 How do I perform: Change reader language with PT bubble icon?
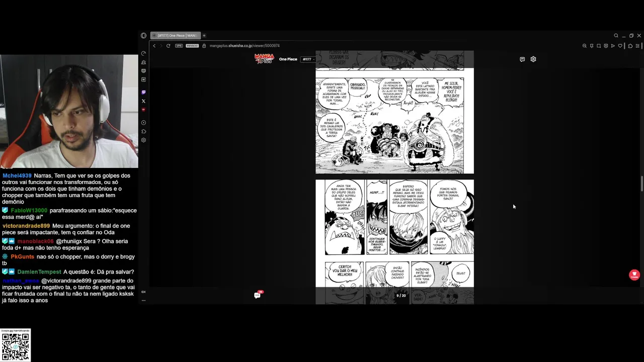(522, 59)
